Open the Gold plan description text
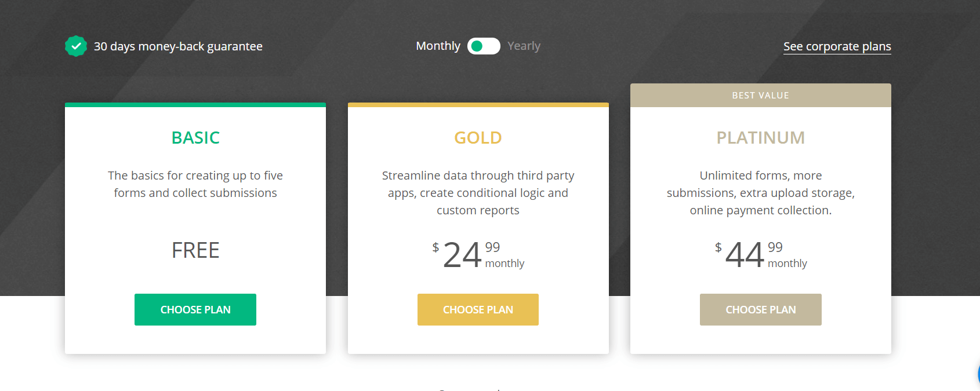The height and width of the screenshot is (391, 980). 478,193
